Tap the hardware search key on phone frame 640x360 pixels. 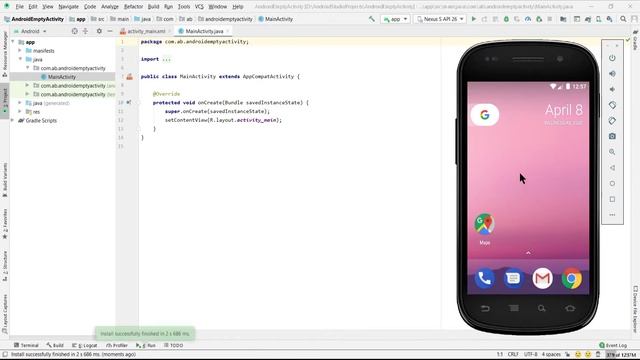pyautogui.click(x=542, y=309)
